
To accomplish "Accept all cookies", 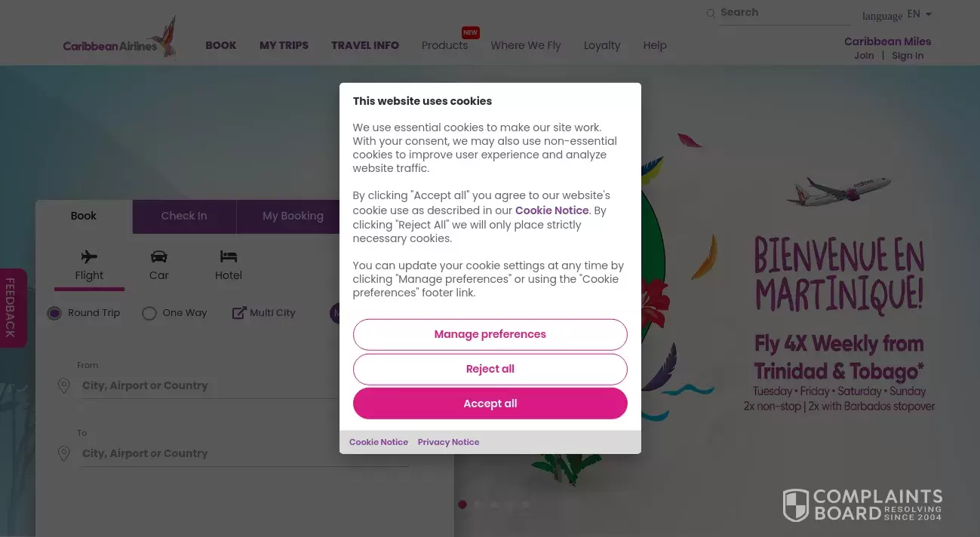I will (x=490, y=404).
